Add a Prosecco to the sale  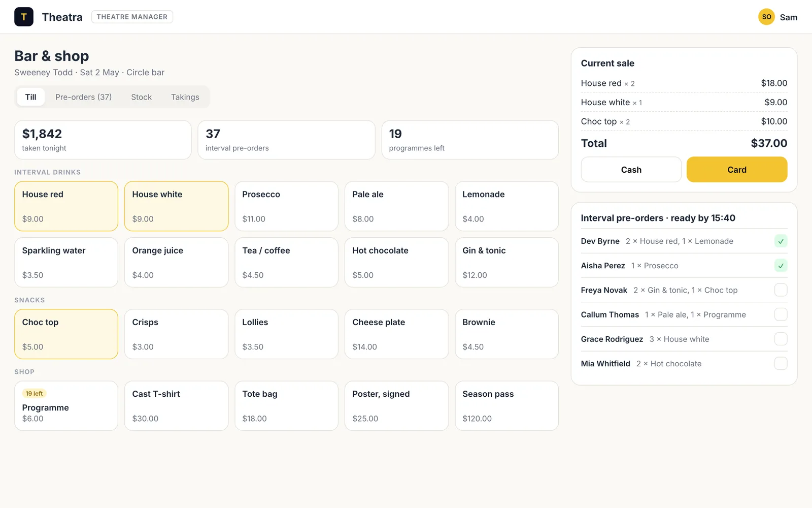(286, 206)
